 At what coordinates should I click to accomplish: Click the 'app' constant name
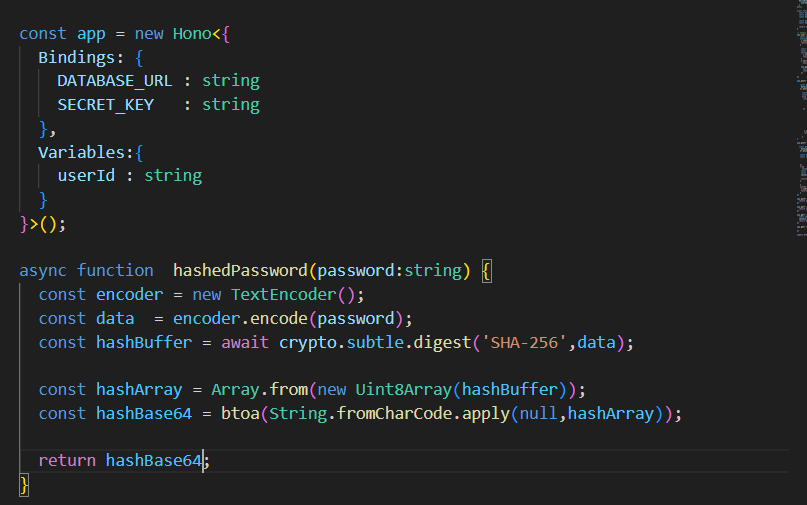point(91,34)
